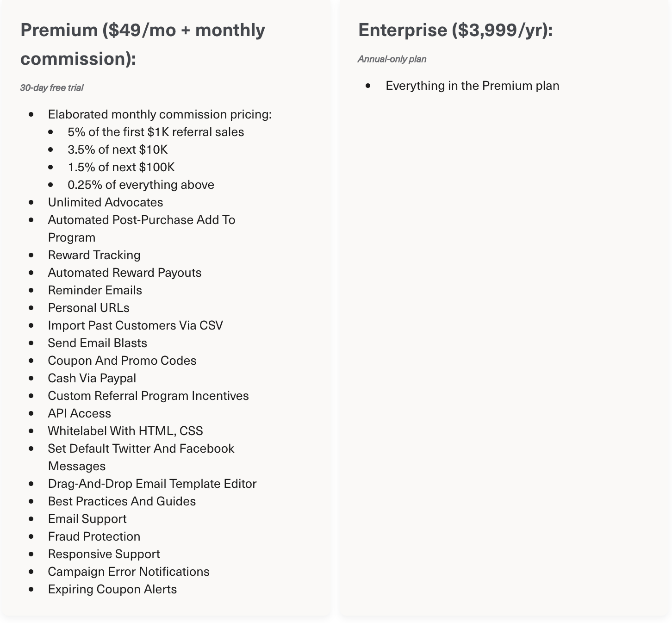Viewport: 672px width, 623px height.
Task: Click "0.25% of everything above" item
Action: (x=141, y=185)
